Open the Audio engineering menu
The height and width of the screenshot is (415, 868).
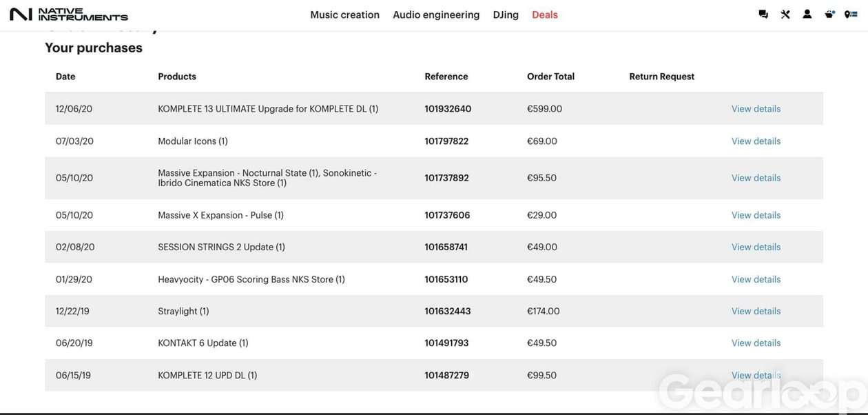tap(436, 14)
